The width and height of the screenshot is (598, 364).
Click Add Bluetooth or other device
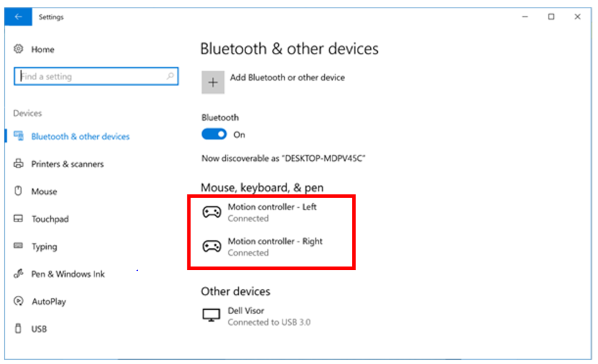point(273,78)
